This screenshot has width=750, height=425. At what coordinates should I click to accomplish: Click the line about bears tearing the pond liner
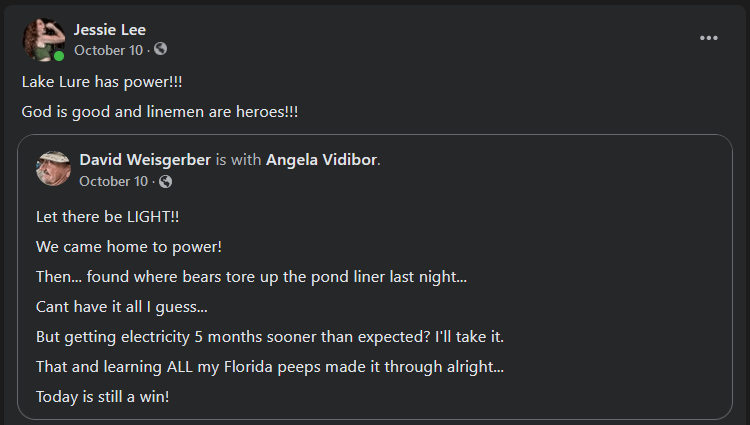click(251, 276)
